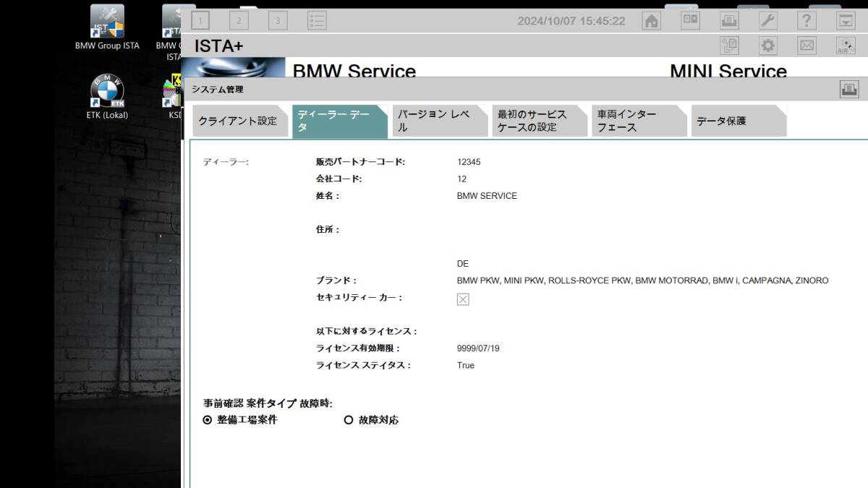Select 整備工場案件 radio button
Screen dimensions: 868x488
click(x=208, y=419)
